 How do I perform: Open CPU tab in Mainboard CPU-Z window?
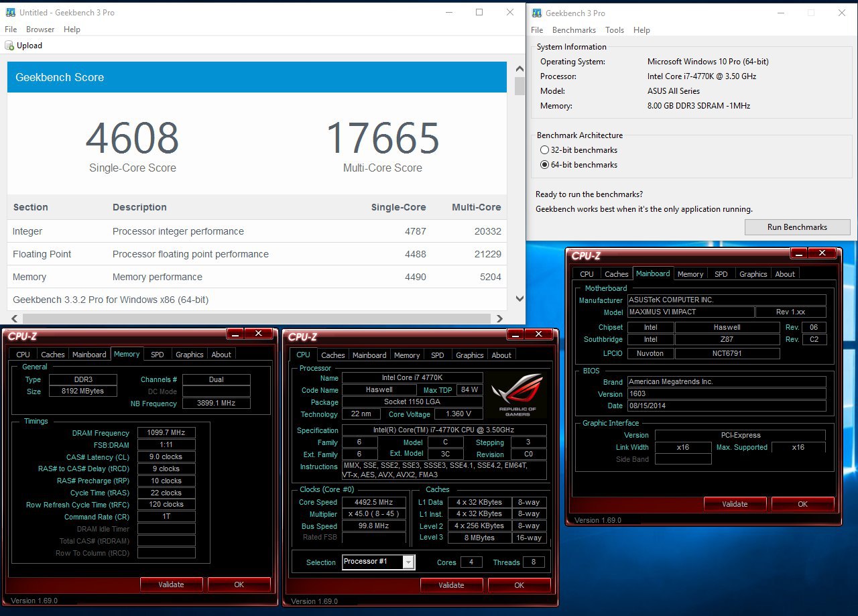point(587,274)
